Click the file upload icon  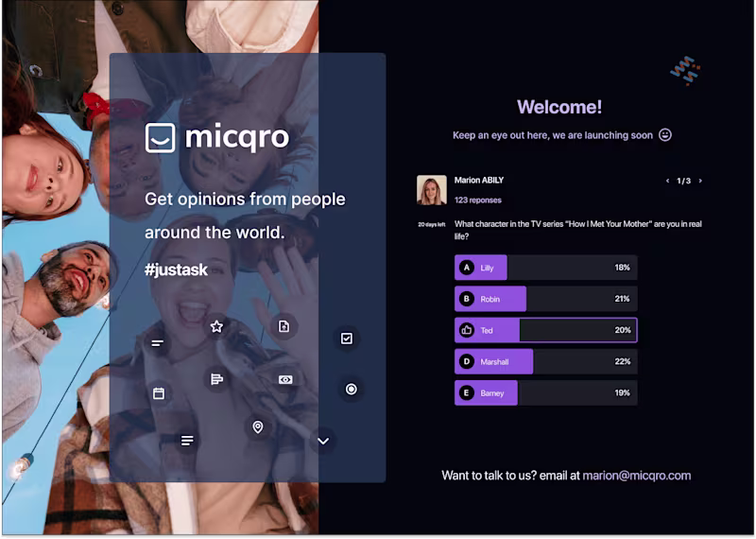coord(284,326)
